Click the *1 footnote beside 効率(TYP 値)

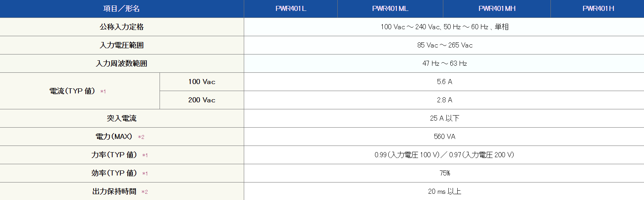(x=145, y=174)
